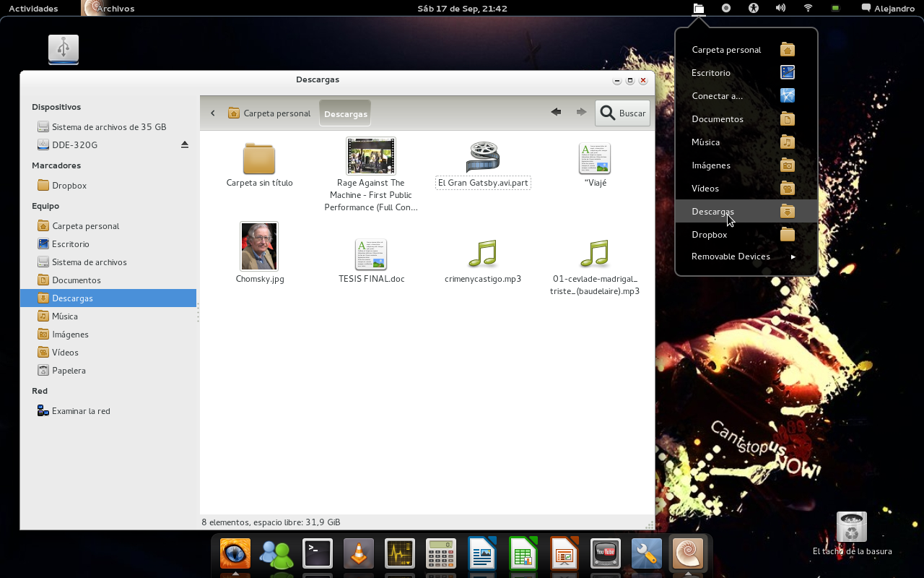Viewport: 924px width, 578px height.
Task: Open Documentos in the sidebar
Action: click(108, 280)
